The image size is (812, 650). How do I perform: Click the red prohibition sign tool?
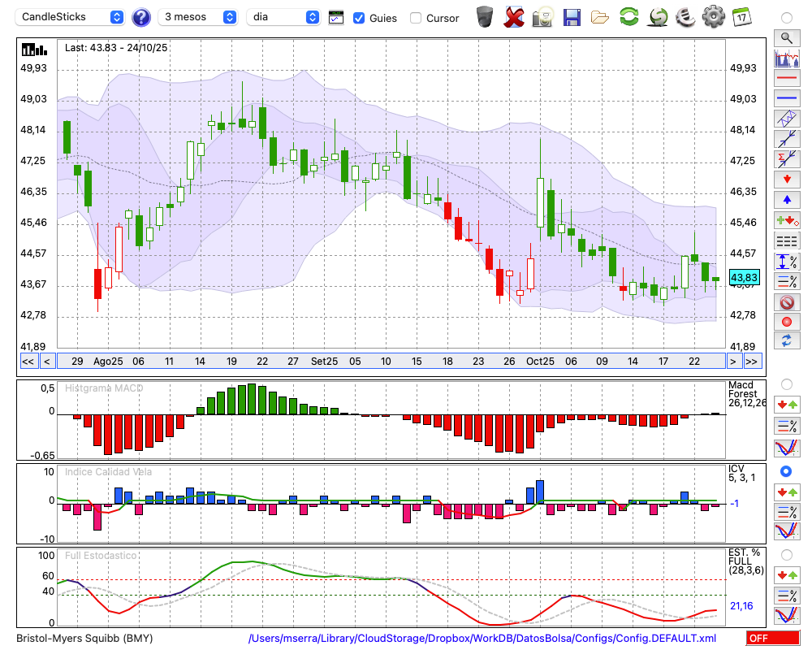pyautogui.click(x=786, y=302)
